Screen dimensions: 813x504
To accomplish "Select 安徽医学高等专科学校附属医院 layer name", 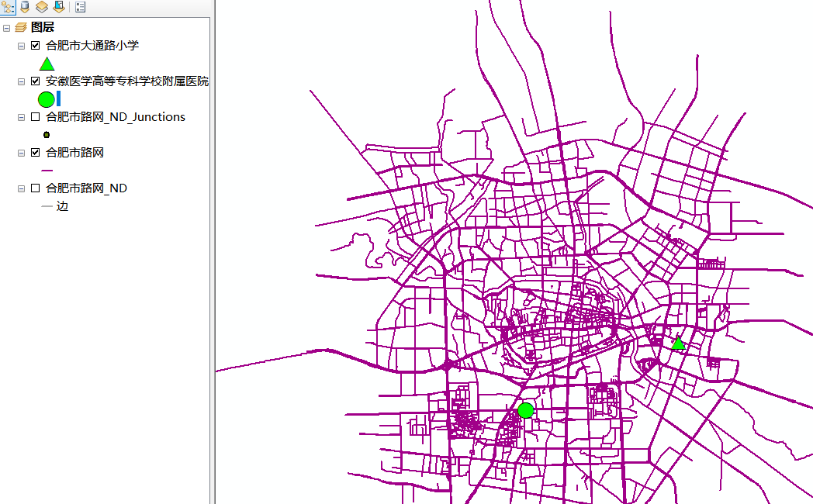I will (x=127, y=81).
